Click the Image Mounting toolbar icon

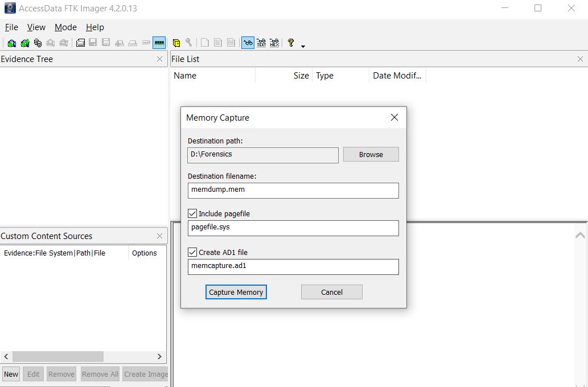[36, 42]
